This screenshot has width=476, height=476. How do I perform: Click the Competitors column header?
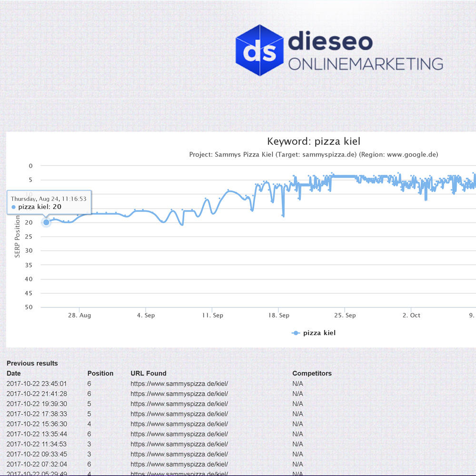[312, 373]
